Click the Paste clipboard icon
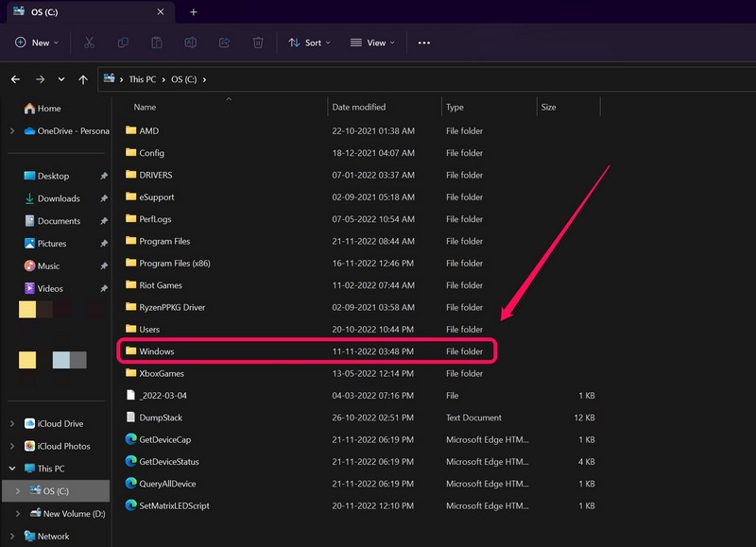The height and width of the screenshot is (547, 756). pyautogui.click(x=157, y=43)
